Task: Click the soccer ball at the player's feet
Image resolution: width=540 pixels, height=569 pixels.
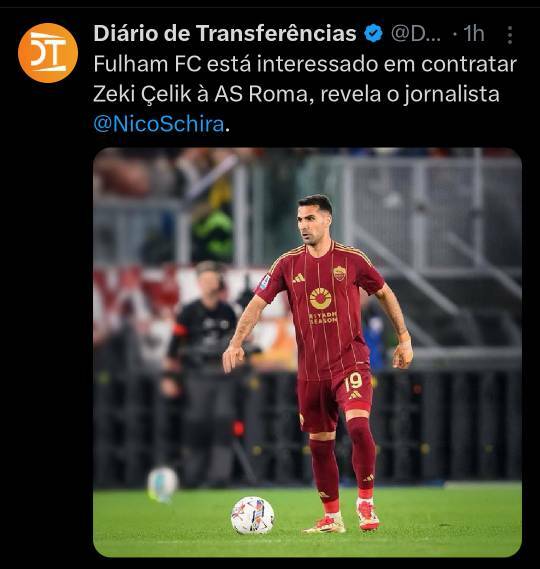Action: [253, 515]
